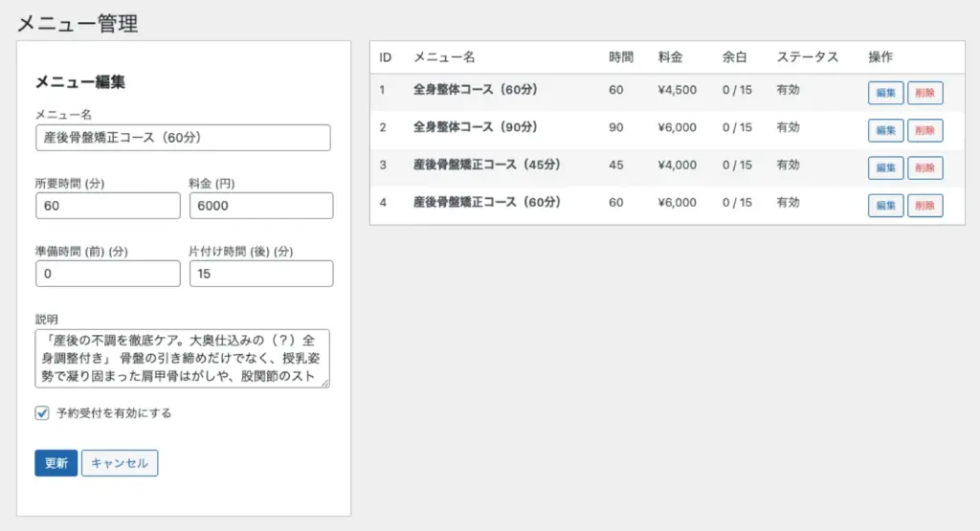Click the メニュー名 column header
Image resolution: width=980 pixels, height=531 pixels.
pyautogui.click(x=444, y=57)
